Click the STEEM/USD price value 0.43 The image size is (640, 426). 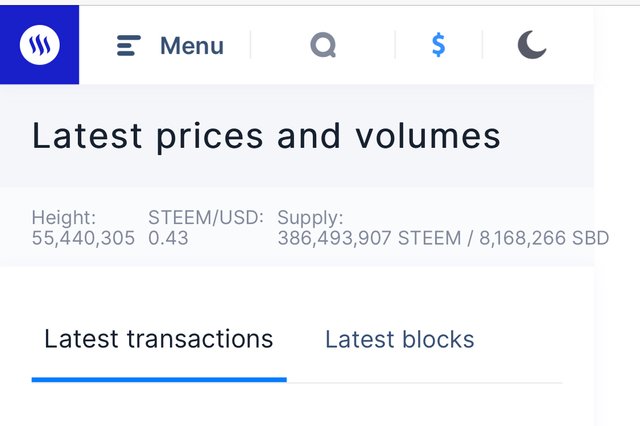coord(168,238)
